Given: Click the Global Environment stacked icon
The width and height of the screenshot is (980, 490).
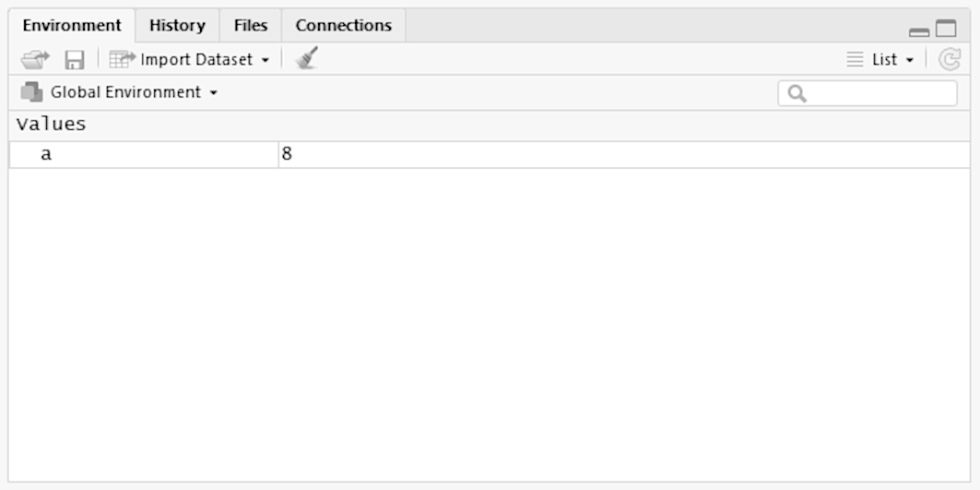Looking at the screenshot, I should click(32, 92).
